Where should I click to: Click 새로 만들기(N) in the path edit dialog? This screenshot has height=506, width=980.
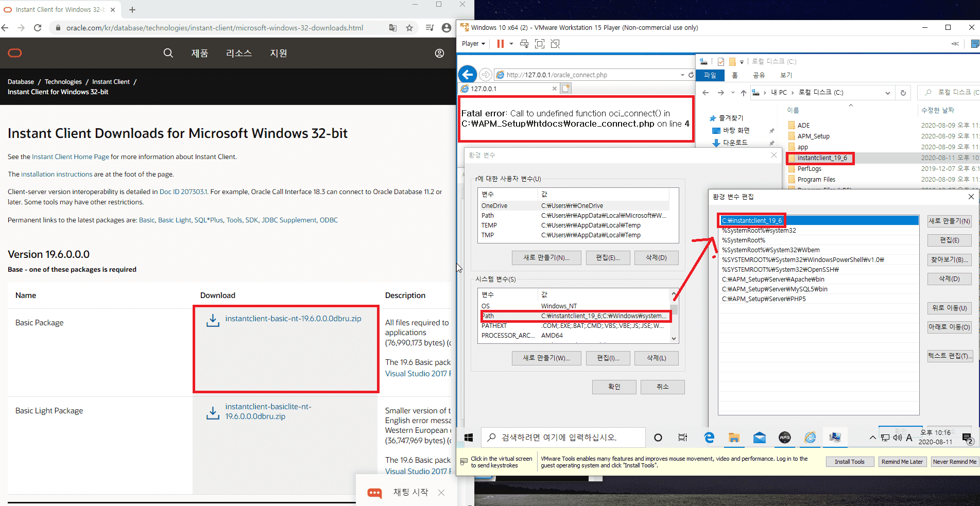[950, 221]
